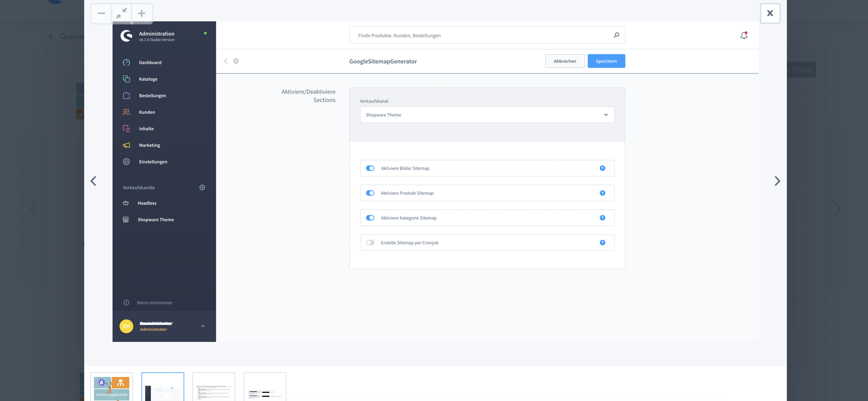Open help for Erstelle Sitemap per Cronjob
The width and height of the screenshot is (868, 401).
602,243
